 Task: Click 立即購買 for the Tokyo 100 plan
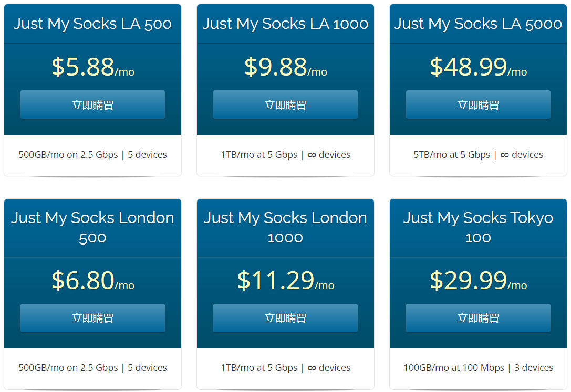point(478,318)
